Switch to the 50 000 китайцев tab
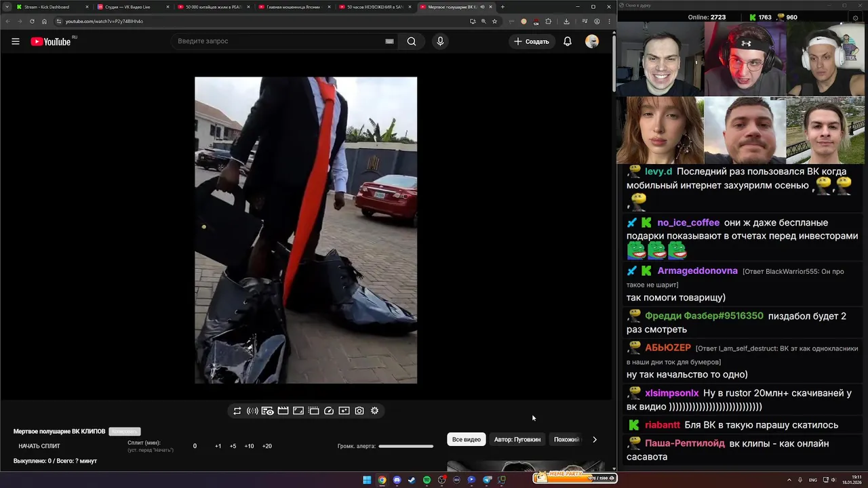This screenshot has height=488, width=868. [213, 7]
